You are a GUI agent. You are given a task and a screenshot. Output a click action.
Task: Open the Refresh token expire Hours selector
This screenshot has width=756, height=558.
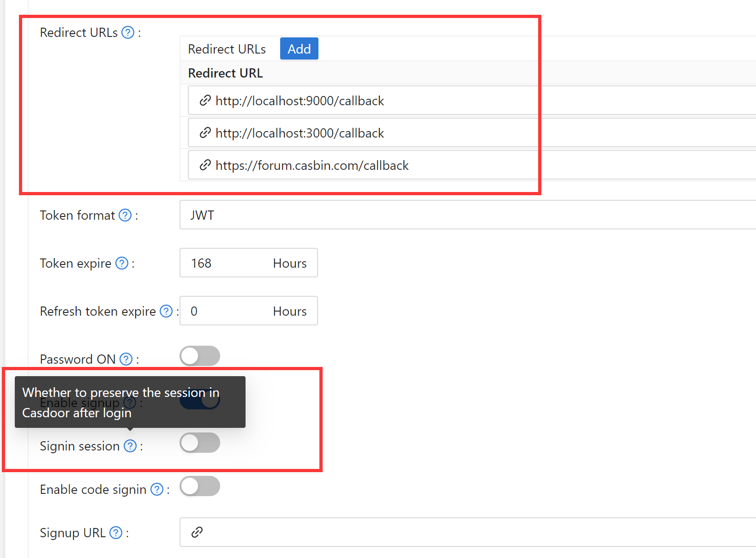click(x=289, y=311)
